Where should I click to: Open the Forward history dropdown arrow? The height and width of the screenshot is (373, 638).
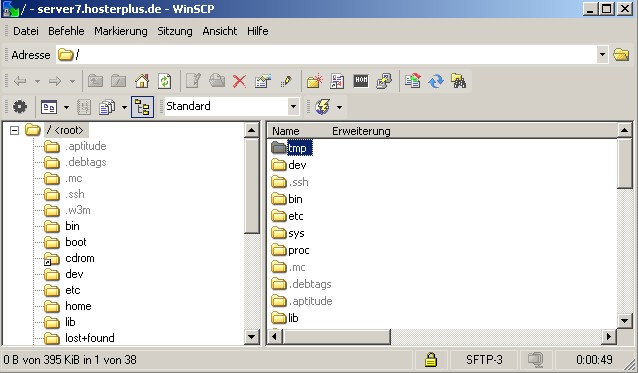tap(72, 81)
